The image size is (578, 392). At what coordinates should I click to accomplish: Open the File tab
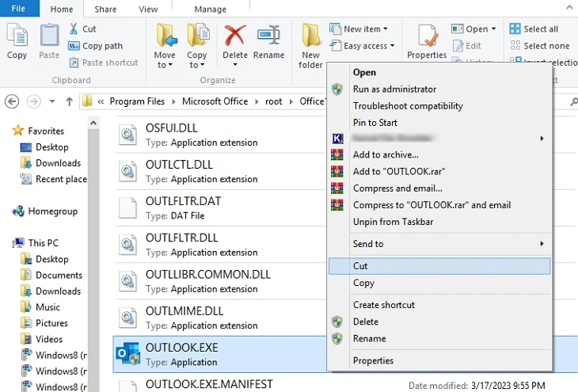(x=18, y=9)
